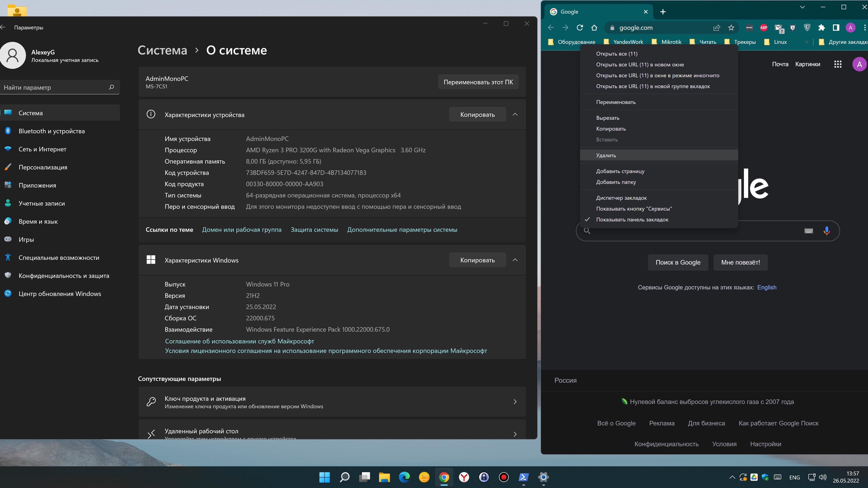This screenshot has width=868, height=488.
Task: Open the Google apps grid icon
Action: (838, 64)
